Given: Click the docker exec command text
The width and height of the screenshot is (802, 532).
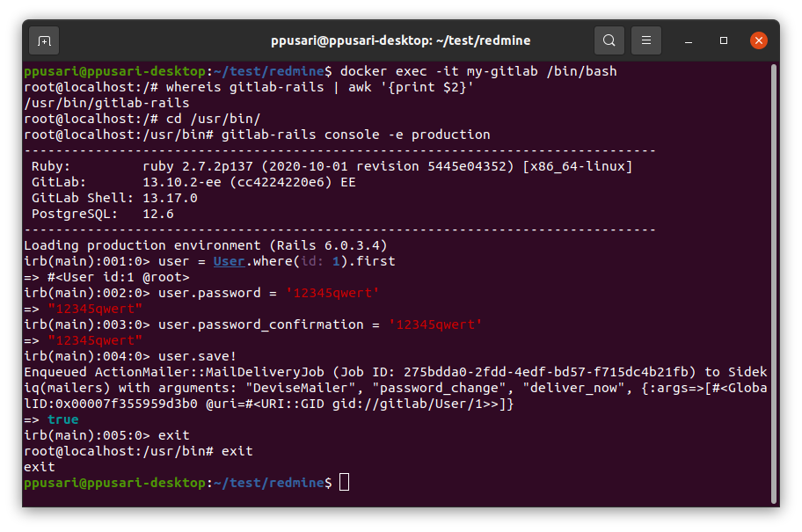Looking at the screenshot, I should 478,71.
